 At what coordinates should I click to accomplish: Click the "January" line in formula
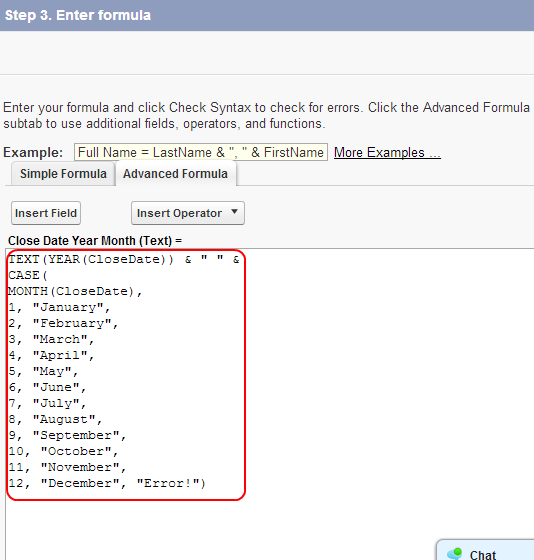(x=59, y=308)
